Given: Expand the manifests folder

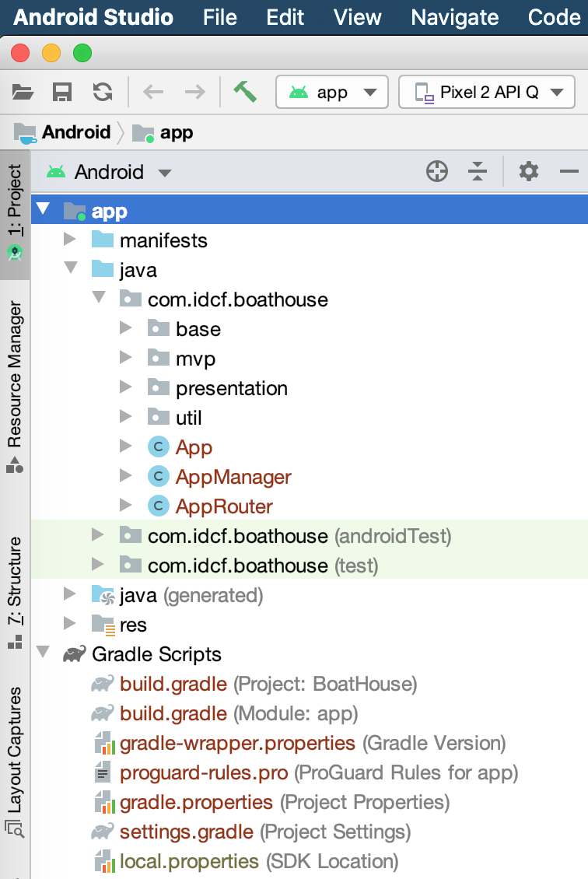Looking at the screenshot, I should pyautogui.click(x=70, y=240).
